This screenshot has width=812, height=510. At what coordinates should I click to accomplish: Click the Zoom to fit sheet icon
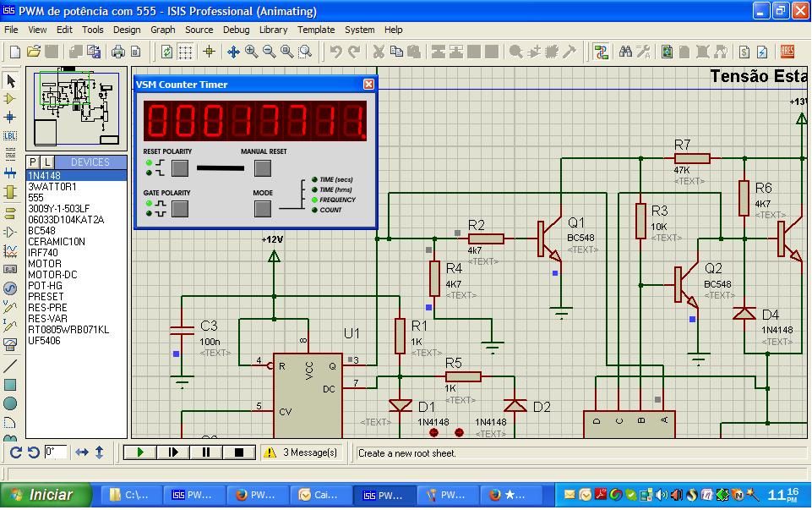pos(286,52)
